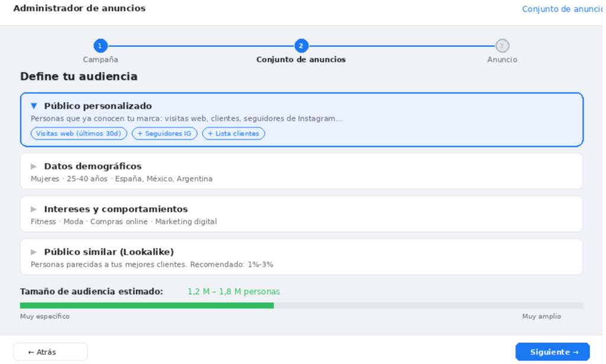Image resolution: width=606 pixels, height=364 pixels.
Task: Add the Seguidores IG audience chip
Action: (x=165, y=133)
